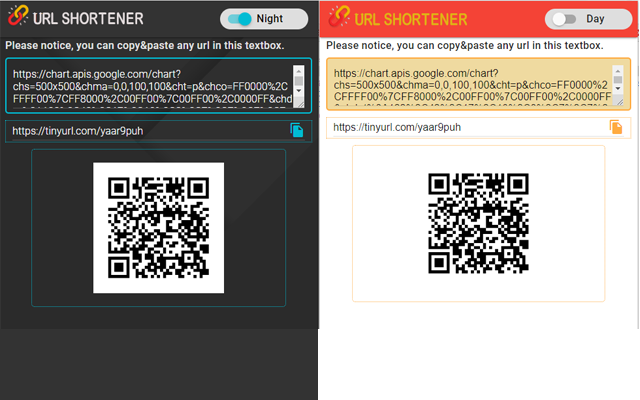The image size is (640, 400).
Task: Click scroll-up arrow in light URL textbox
Action: pos(618,70)
